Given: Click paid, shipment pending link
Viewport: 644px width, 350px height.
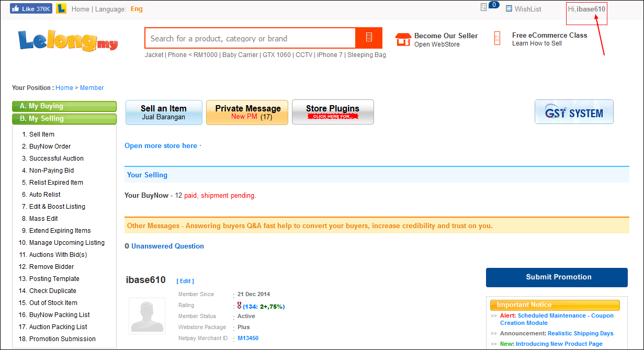Looking at the screenshot, I should [220, 196].
